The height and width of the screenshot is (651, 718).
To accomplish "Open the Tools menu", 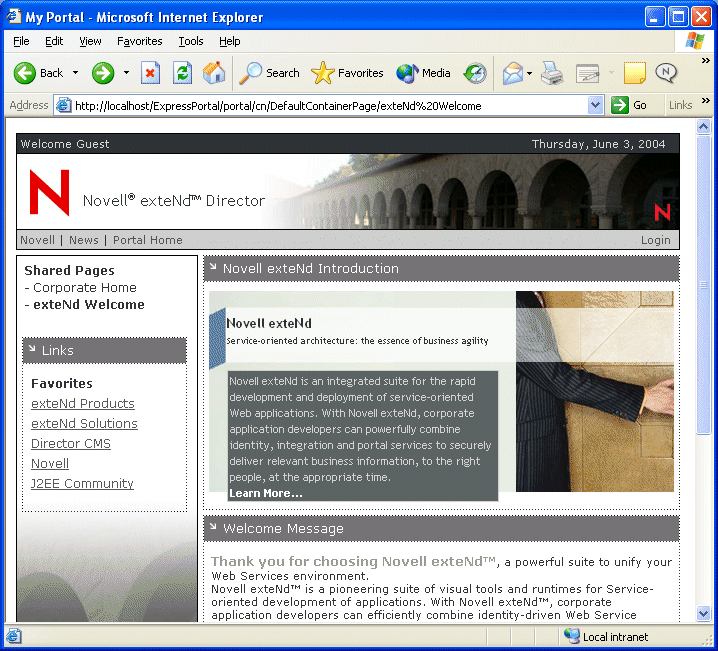I will tap(191, 41).
